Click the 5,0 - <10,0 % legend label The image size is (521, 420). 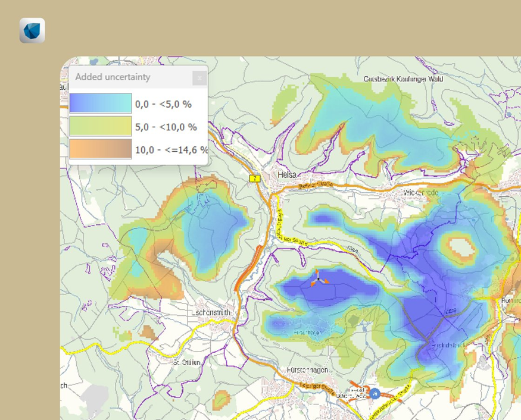(x=166, y=127)
